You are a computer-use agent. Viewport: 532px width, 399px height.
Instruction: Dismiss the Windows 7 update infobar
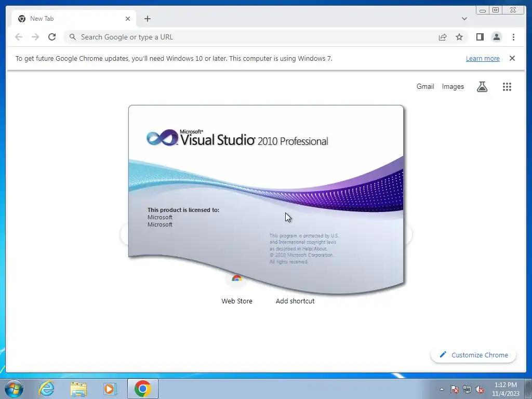(x=512, y=58)
